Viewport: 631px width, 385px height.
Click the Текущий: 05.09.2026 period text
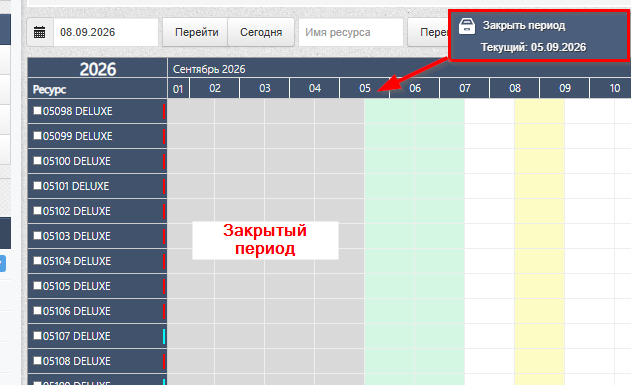pos(534,47)
